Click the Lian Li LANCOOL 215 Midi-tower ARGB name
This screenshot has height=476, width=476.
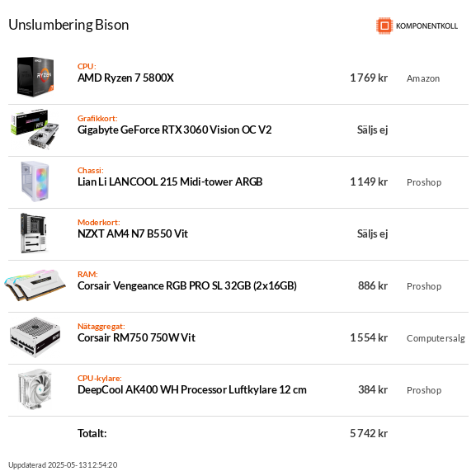point(170,181)
